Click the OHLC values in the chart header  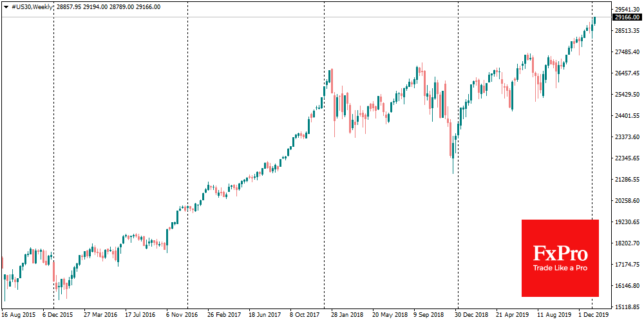108,6
